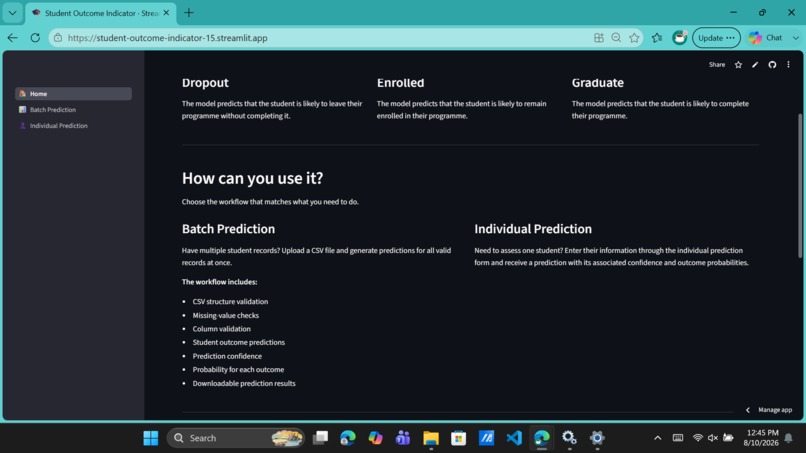Click the Batch Prediction heading

click(228, 229)
